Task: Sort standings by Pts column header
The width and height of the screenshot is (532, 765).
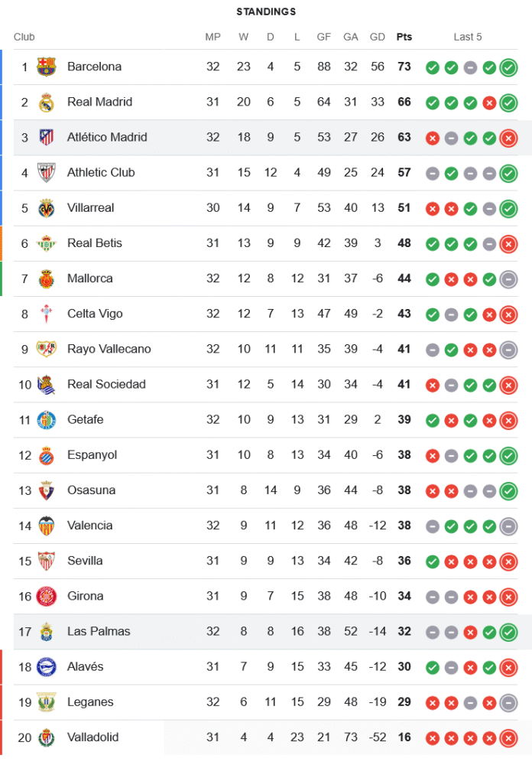Action: point(404,37)
